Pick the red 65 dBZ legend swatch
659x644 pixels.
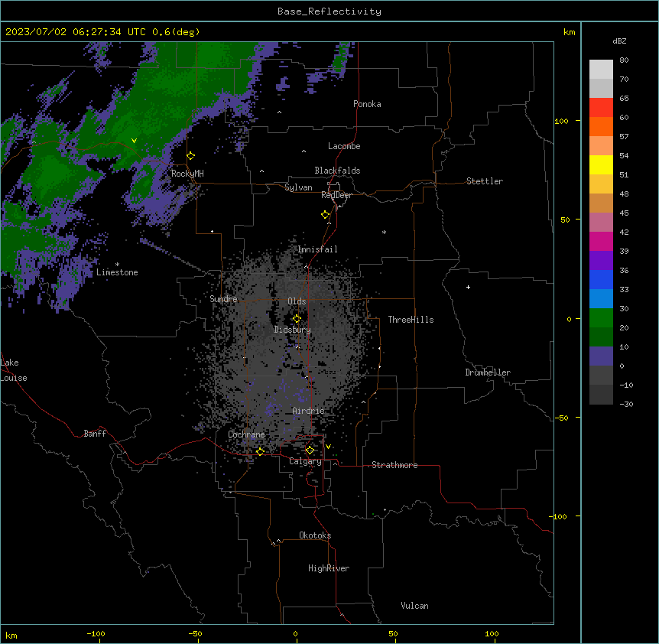click(x=601, y=108)
